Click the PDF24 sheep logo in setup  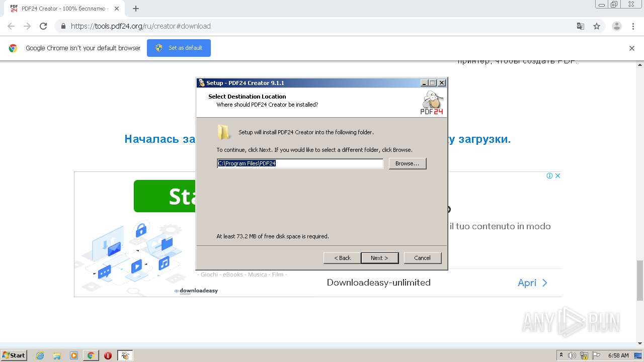tap(432, 103)
